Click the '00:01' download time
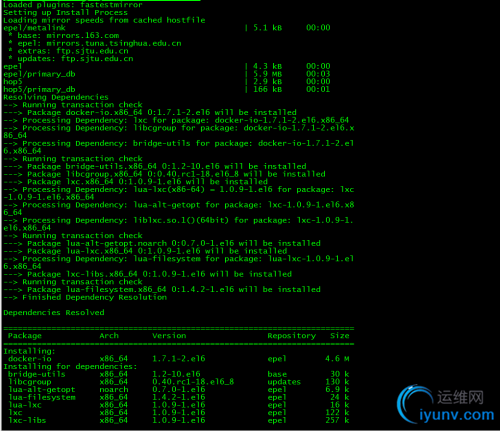 point(318,89)
